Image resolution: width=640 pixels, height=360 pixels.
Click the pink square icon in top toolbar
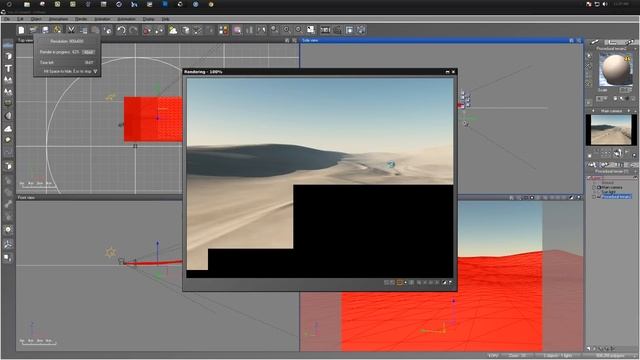237,30
